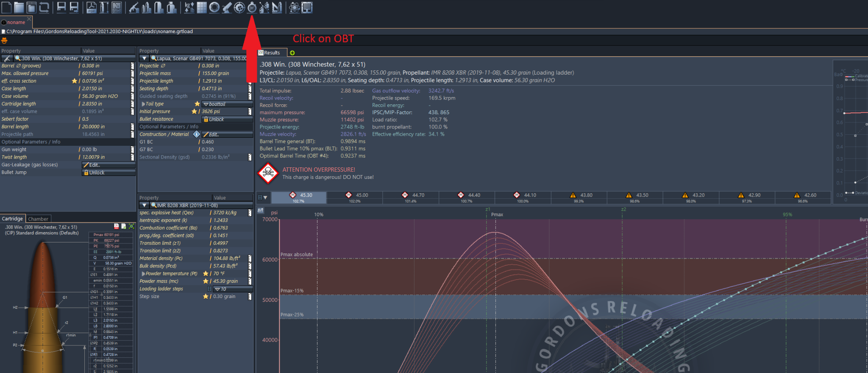Screen dimensions: 868x373
Task: Click the cartridge export sheet icon
Action: pos(124,226)
